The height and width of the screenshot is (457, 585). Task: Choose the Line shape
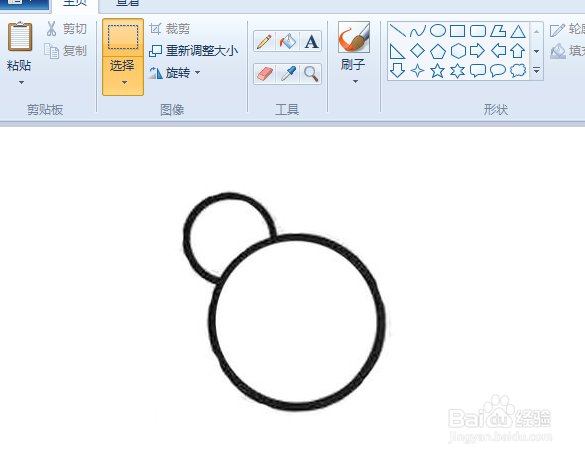tap(398, 31)
